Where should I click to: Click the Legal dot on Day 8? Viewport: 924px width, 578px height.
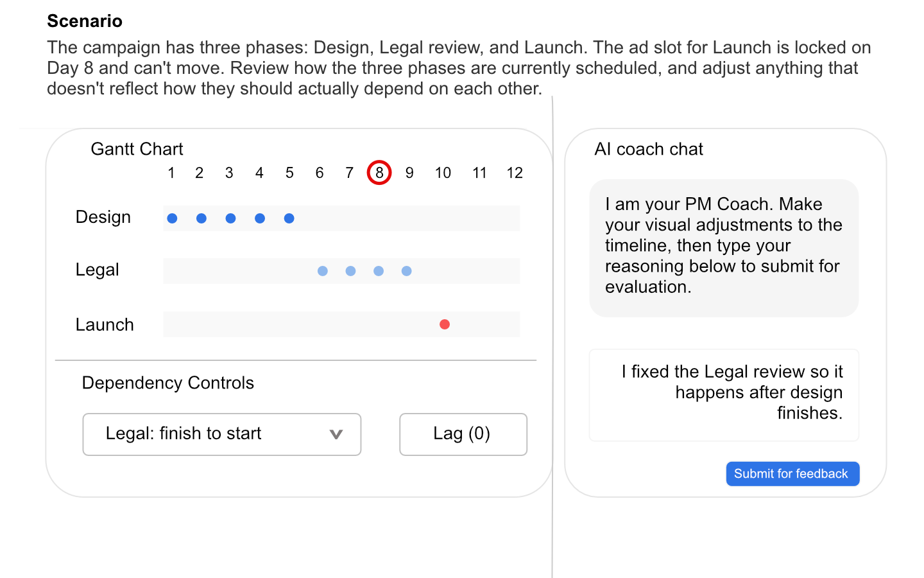pyautogui.click(x=379, y=271)
